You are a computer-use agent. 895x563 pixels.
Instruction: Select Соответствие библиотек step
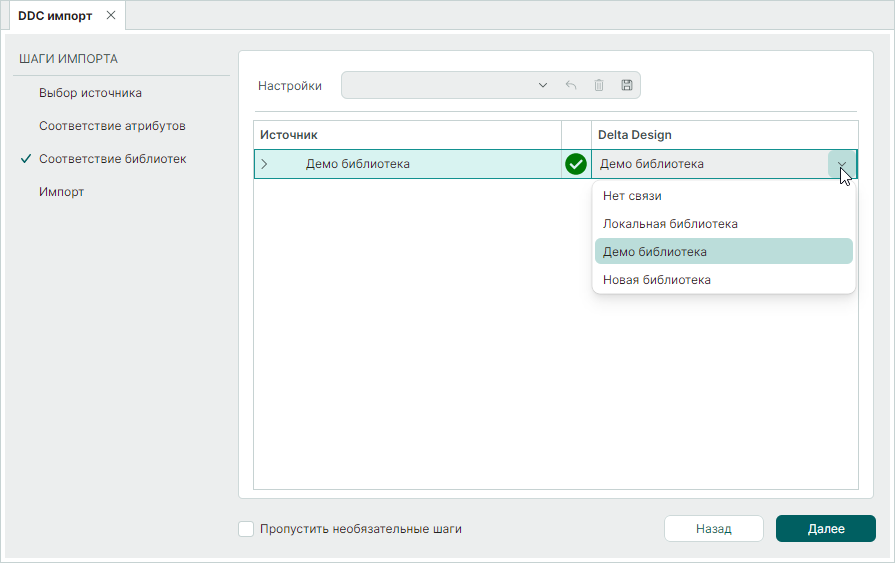click(x=112, y=159)
